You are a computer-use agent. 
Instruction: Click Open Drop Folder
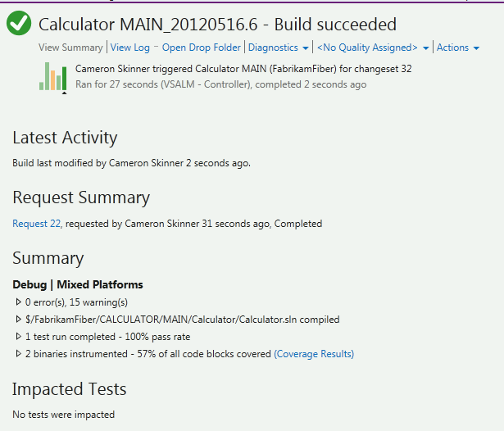[202, 48]
